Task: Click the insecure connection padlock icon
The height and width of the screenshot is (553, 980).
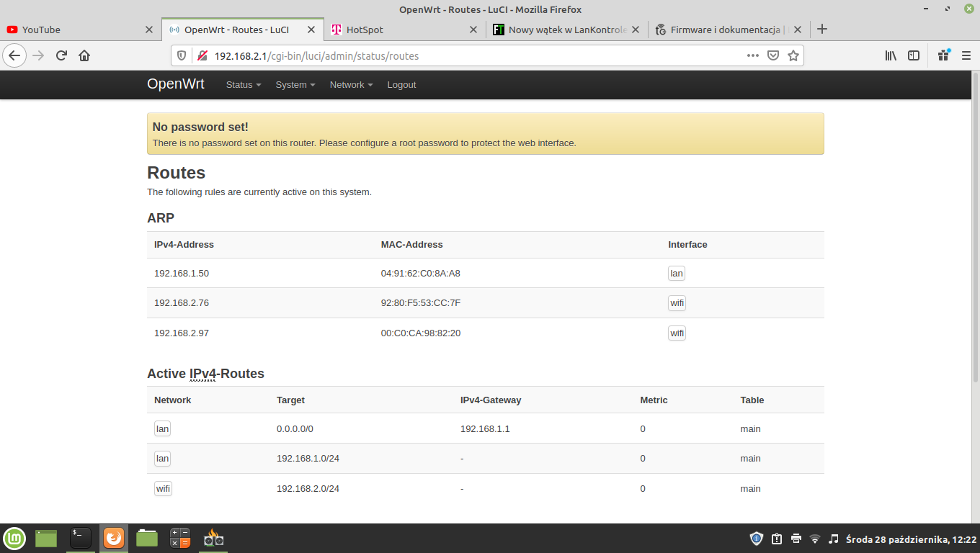Action: (202, 55)
